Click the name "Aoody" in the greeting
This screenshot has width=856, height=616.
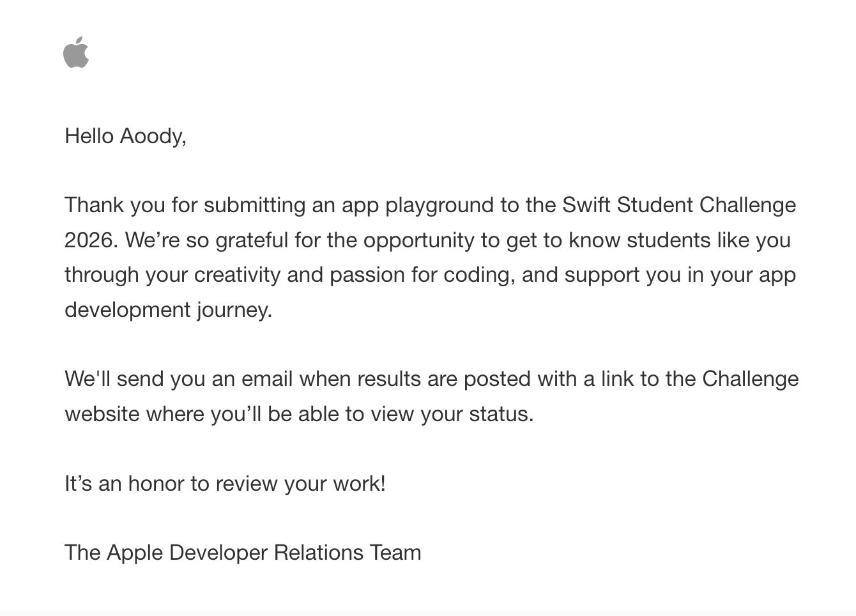(x=152, y=136)
